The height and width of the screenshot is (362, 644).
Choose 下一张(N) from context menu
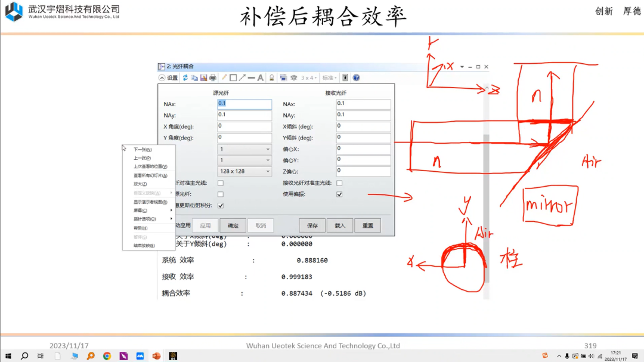143,150
